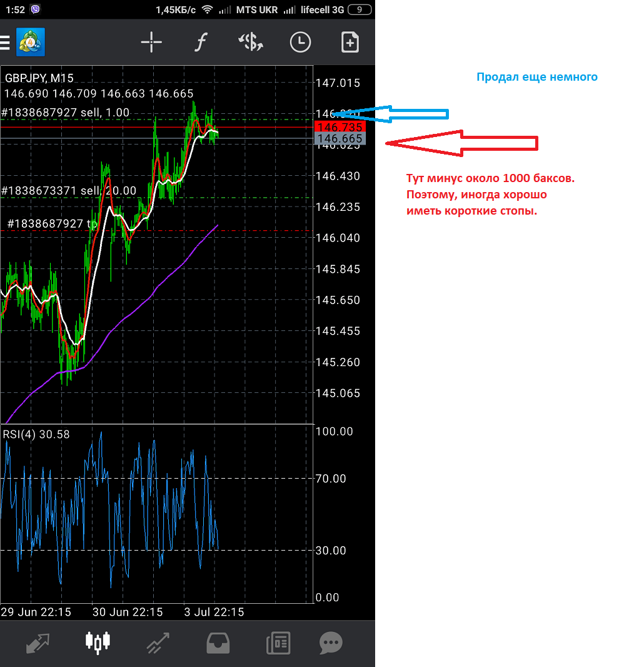This screenshot has height=667, width=644.
Task: Tap the RSI 30.00 level label
Action: [331, 551]
